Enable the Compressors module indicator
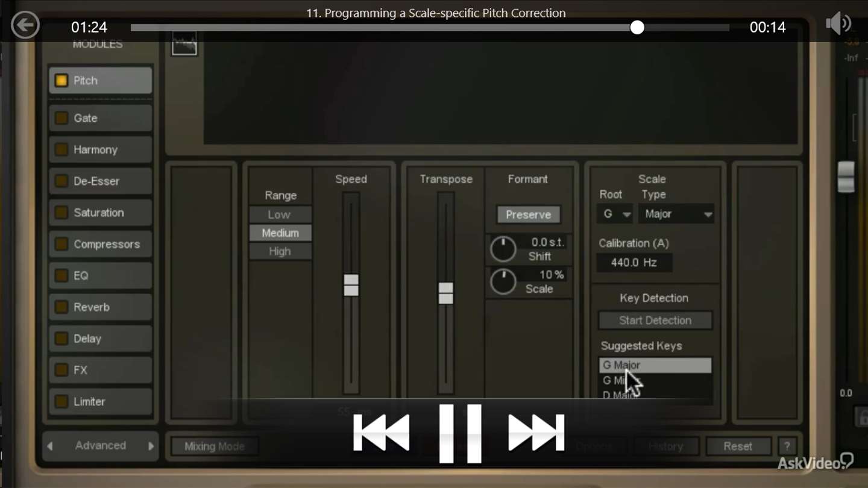The height and width of the screenshot is (488, 868). click(x=61, y=244)
